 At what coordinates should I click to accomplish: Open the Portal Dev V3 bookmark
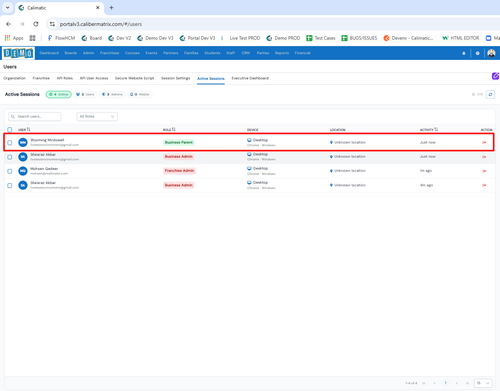(197, 38)
